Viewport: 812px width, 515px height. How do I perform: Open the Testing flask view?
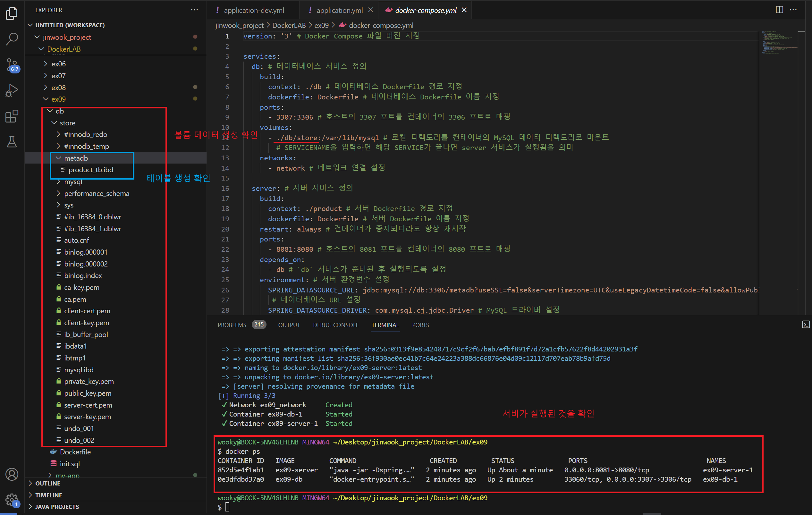tap(12, 142)
